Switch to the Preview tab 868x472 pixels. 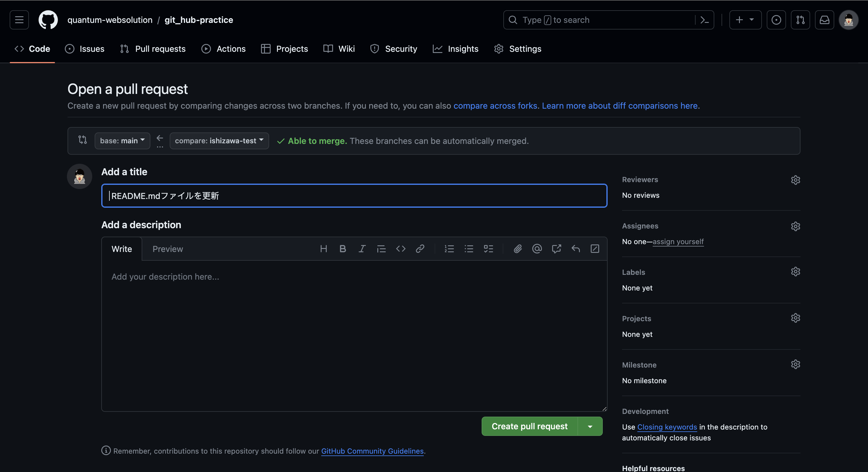tap(168, 249)
